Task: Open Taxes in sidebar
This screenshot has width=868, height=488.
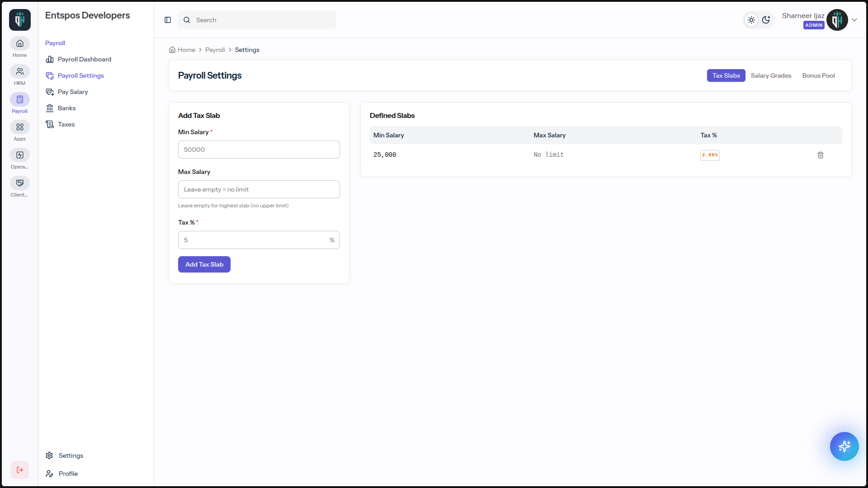Action: click(60, 124)
